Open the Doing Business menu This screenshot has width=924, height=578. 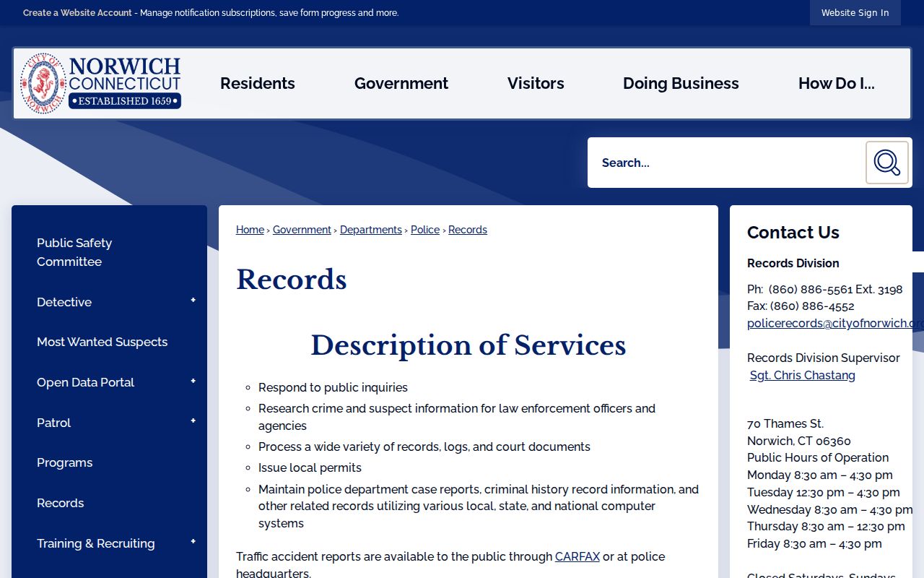pyautogui.click(x=681, y=83)
